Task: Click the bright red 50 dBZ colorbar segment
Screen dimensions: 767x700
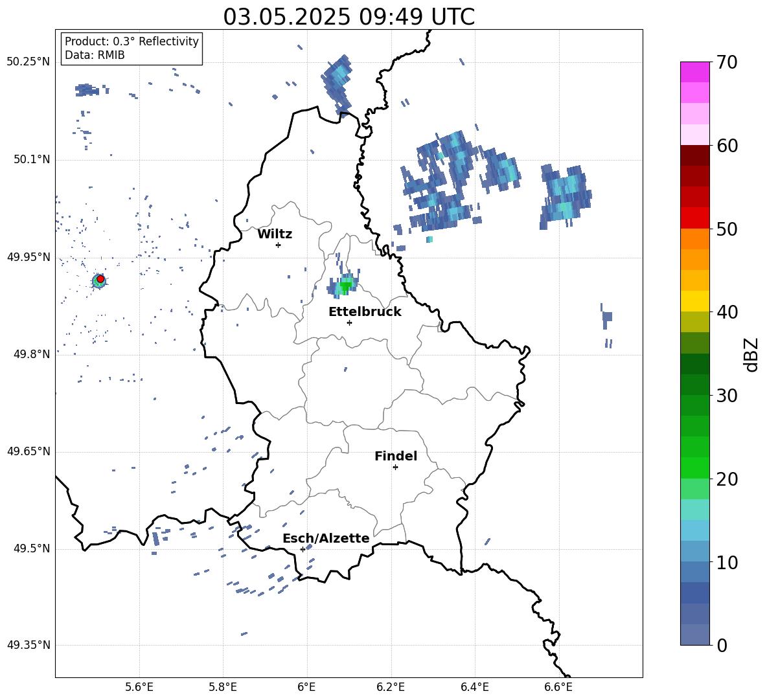Action: [x=694, y=218]
